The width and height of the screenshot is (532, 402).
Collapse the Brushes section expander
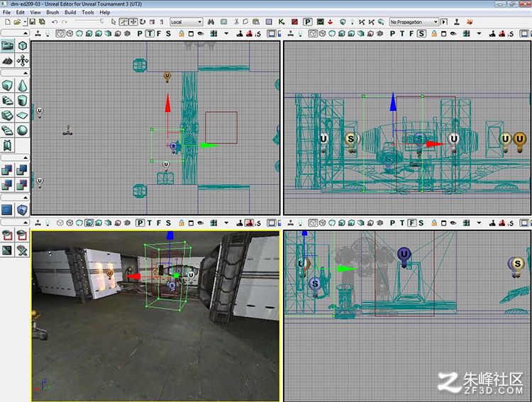[x=15, y=73]
